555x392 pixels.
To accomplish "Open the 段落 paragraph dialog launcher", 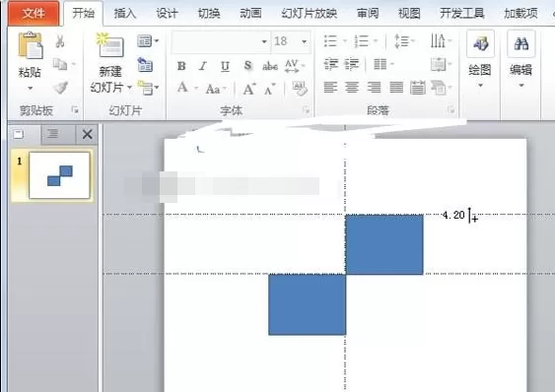I will tap(451, 110).
